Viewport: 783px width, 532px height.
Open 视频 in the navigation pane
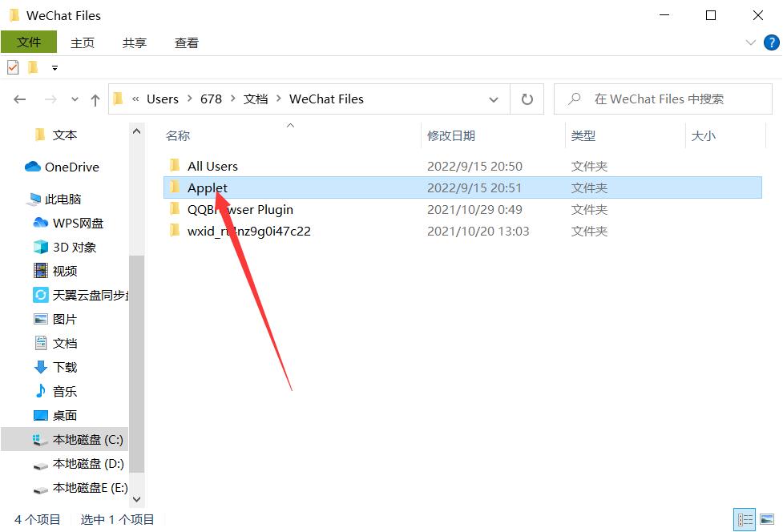[64, 271]
